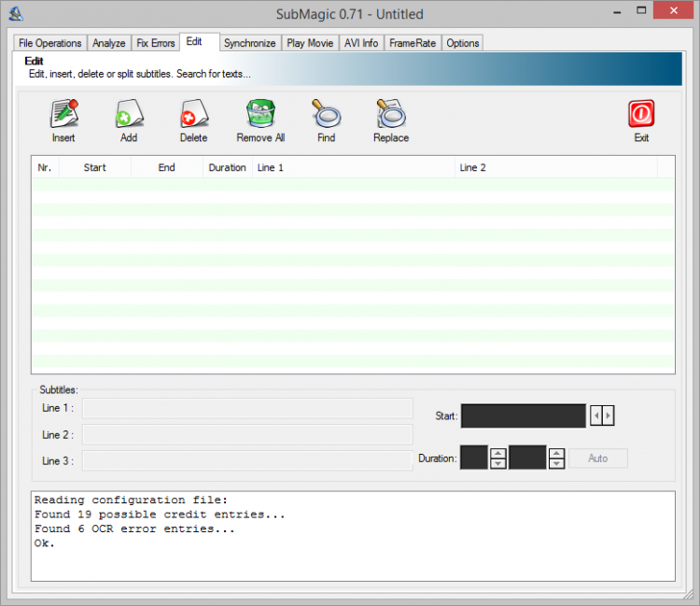The height and width of the screenshot is (606, 700).
Task: Click the Add subtitle icon
Action: click(129, 113)
